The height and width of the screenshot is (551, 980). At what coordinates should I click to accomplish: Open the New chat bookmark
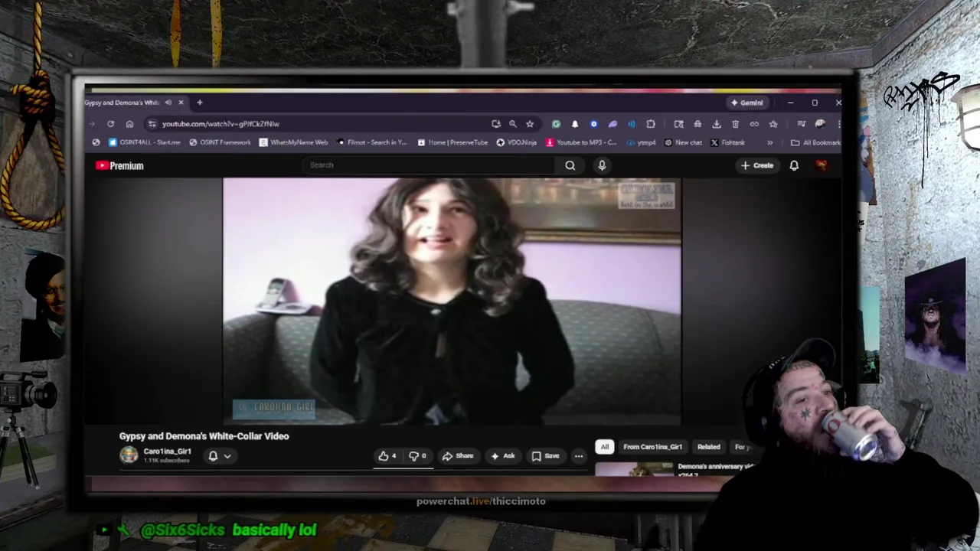coord(683,142)
